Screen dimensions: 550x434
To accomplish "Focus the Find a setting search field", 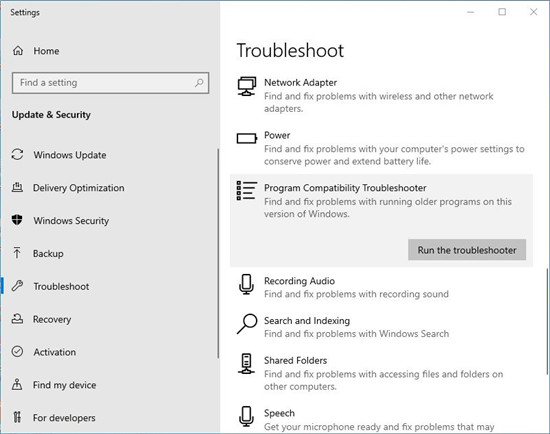I will click(110, 83).
